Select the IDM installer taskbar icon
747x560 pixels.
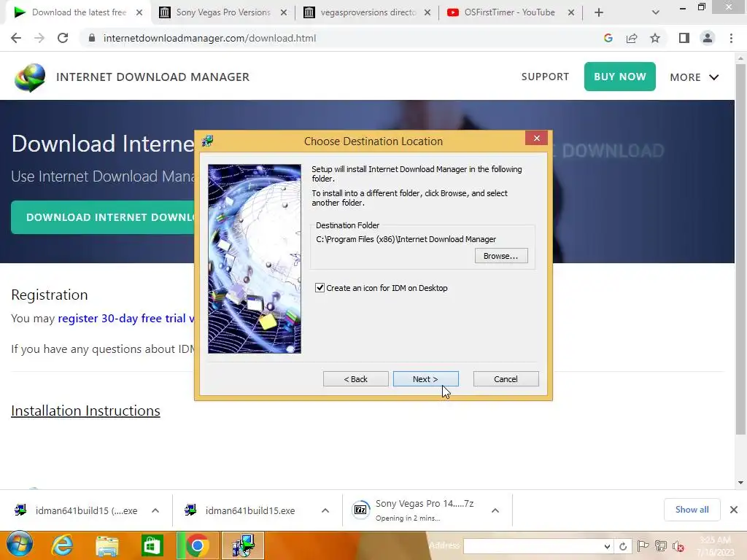243,545
